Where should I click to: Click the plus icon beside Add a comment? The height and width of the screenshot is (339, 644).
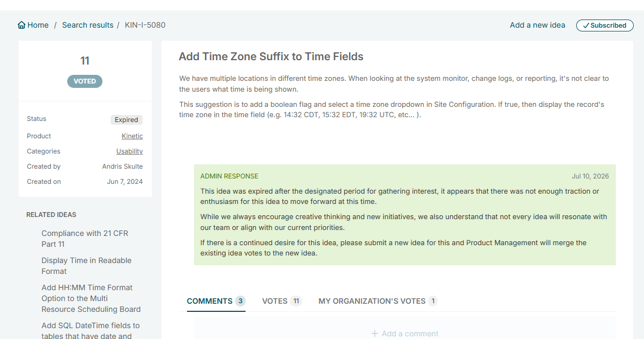[x=375, y=334]
